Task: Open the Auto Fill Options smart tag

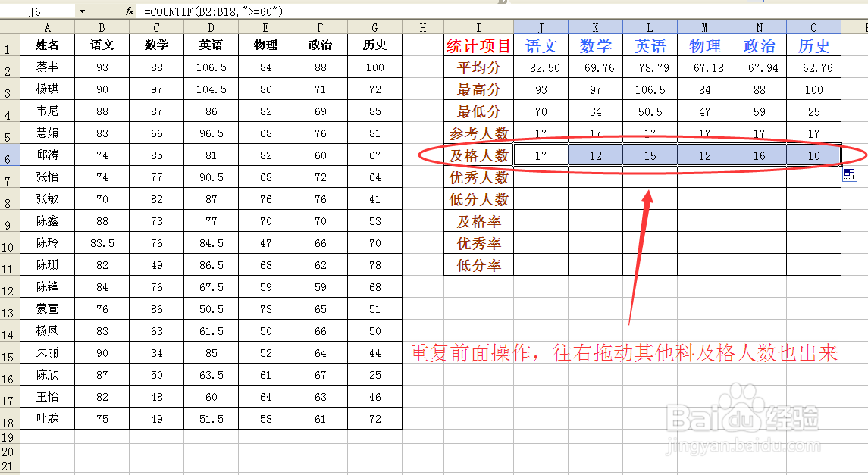Action: pyautogui.click(x=851, y=176)
